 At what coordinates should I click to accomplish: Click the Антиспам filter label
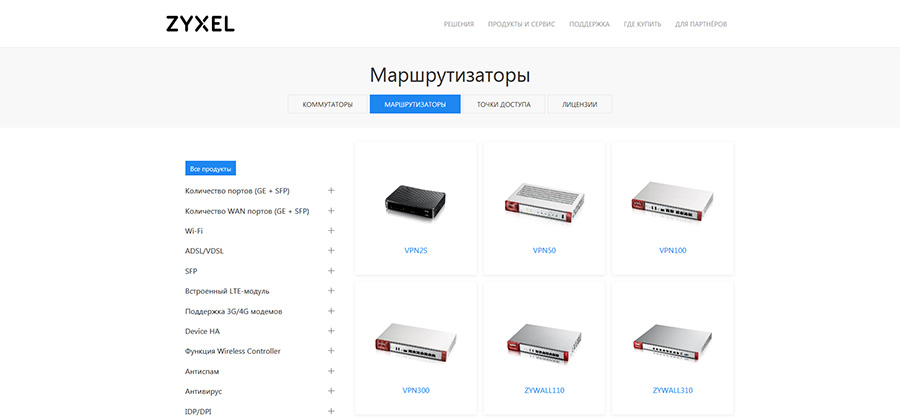[x=202, y=371]
